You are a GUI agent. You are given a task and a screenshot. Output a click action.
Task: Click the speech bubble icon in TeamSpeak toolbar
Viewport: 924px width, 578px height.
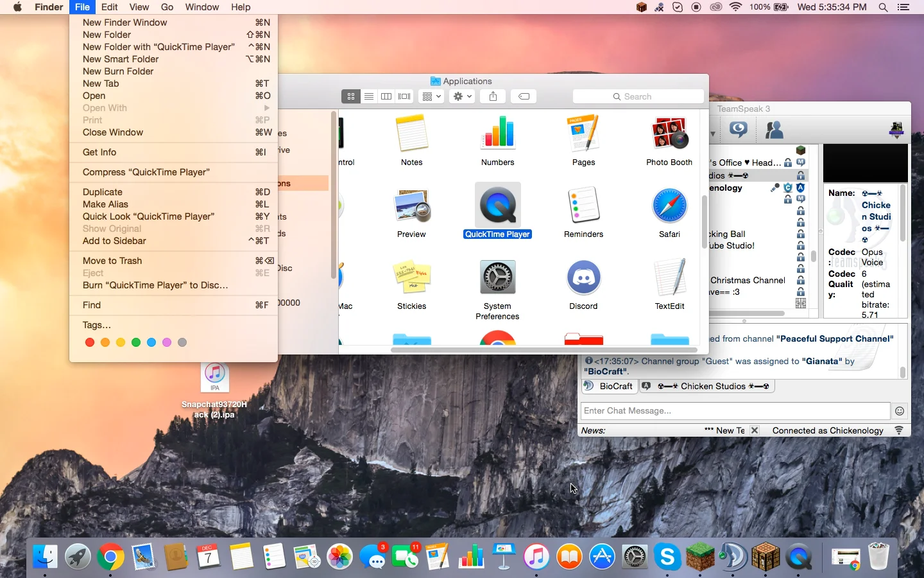739,130
